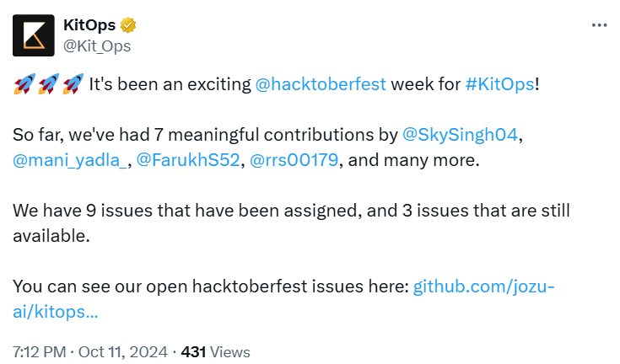Click the KitOps display name
This screenshot has width=620, height=364.
click(x=90, y=24)
